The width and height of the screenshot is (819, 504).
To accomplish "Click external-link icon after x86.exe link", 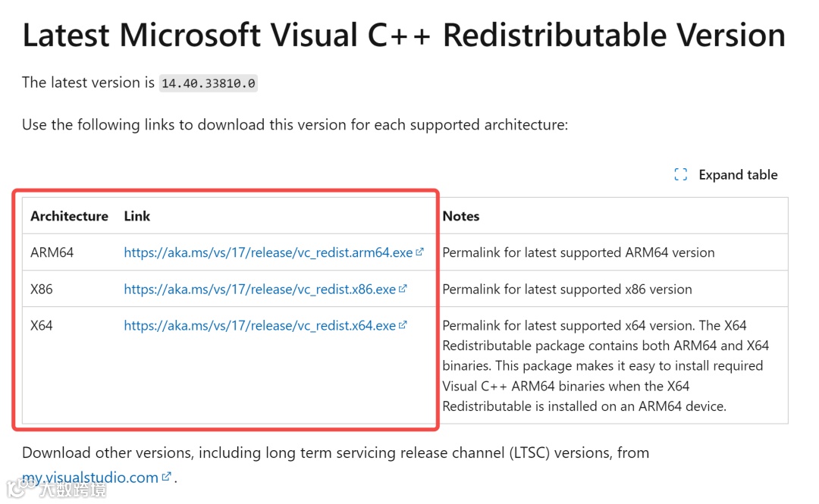I will pyautogui.click(x=403, y=289).
